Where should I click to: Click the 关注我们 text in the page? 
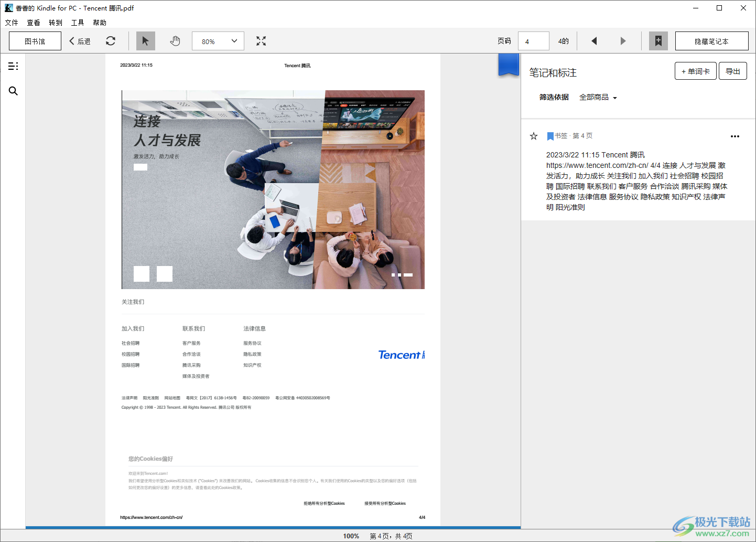tap(133, 302)
